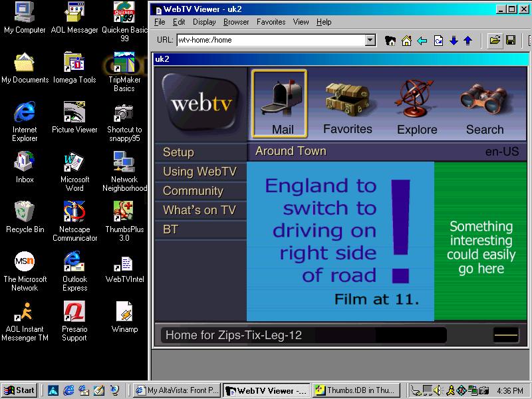Open the Edit menu
This screenshot has width=532, height=399.
tap(179, 22)
